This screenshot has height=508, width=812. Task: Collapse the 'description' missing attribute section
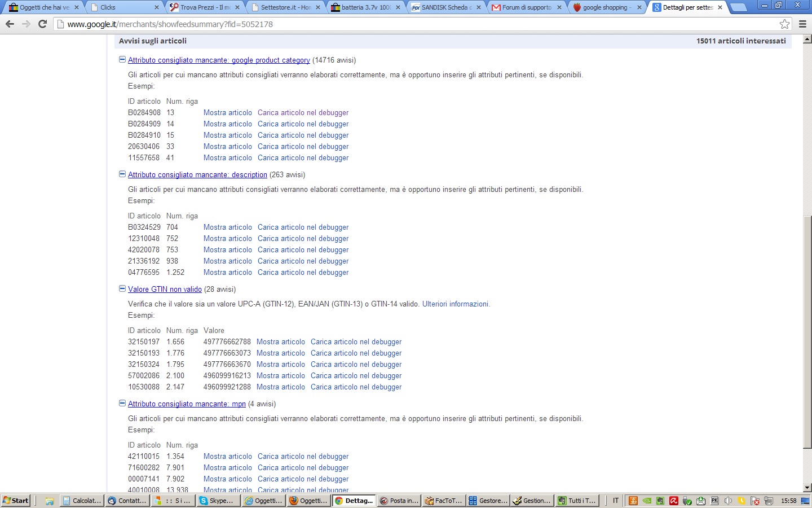122,174
